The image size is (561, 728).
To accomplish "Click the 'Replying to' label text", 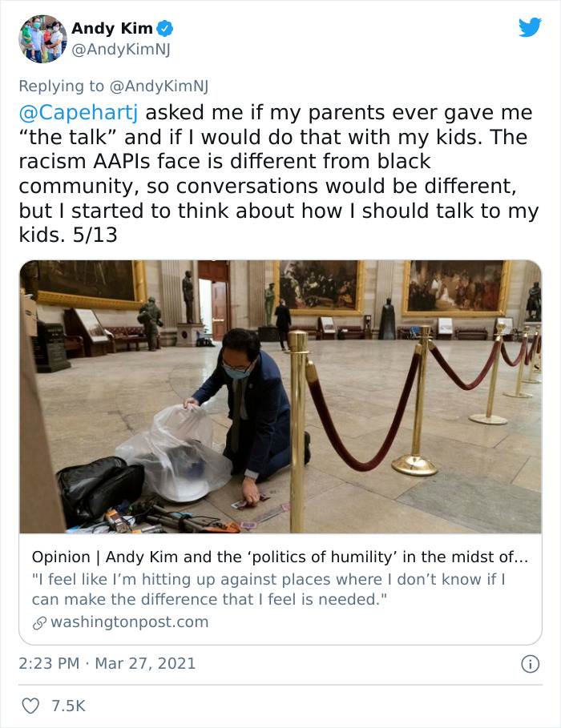I will (62, 86).
